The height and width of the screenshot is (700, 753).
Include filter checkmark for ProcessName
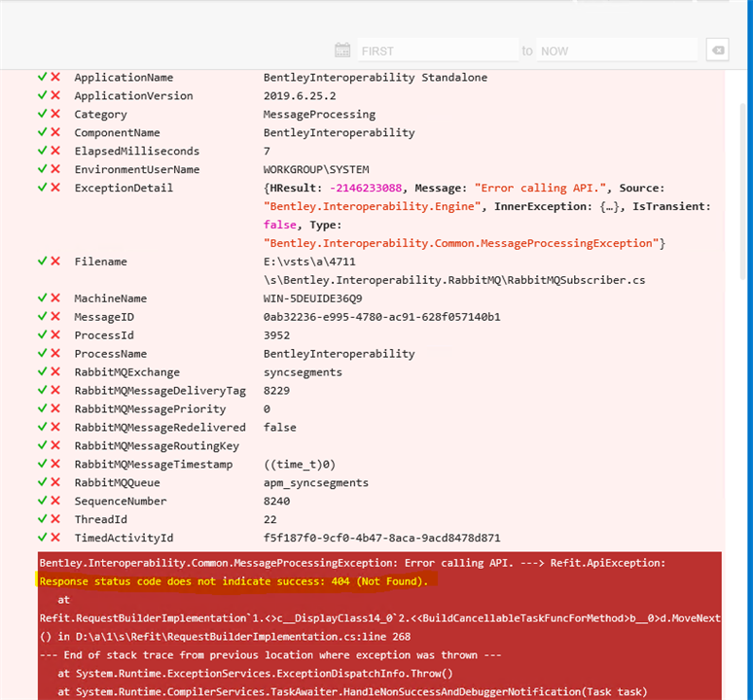tap(42, 353)
